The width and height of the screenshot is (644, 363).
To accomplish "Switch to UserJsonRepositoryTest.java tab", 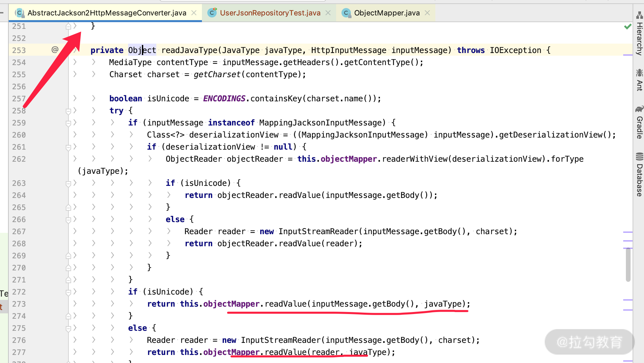I will (270, 13).
